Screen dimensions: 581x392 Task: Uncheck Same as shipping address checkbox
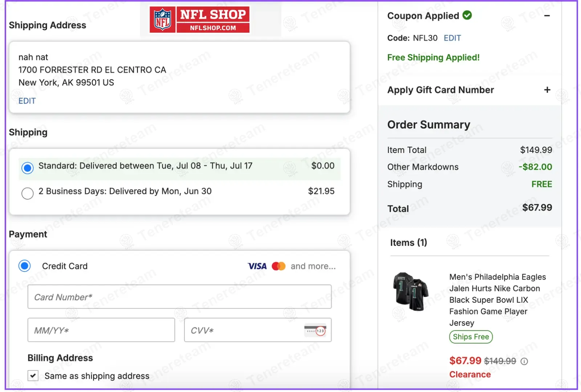33,375
